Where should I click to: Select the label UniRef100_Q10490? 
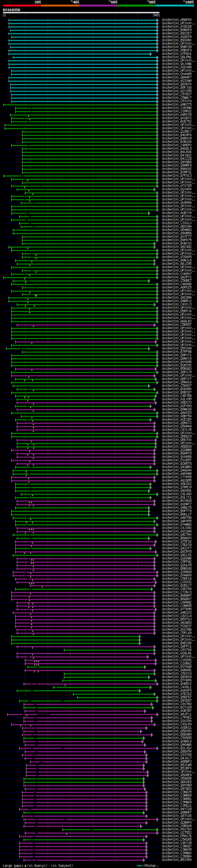click(x=177, y=189)
